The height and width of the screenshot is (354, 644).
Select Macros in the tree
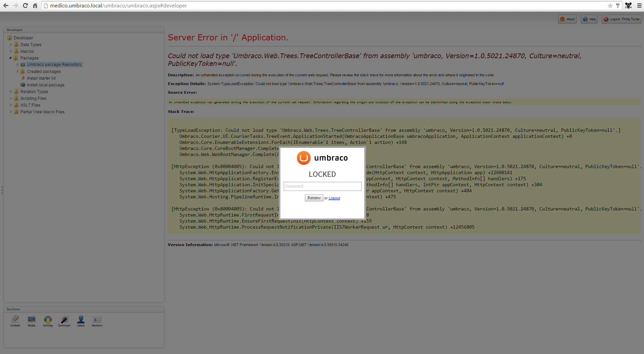click(x=27, y=51)
